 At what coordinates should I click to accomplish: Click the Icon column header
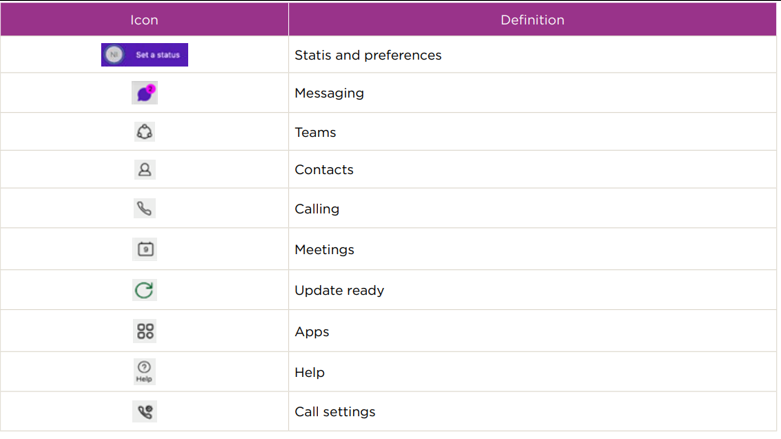[x=144, y=20]
